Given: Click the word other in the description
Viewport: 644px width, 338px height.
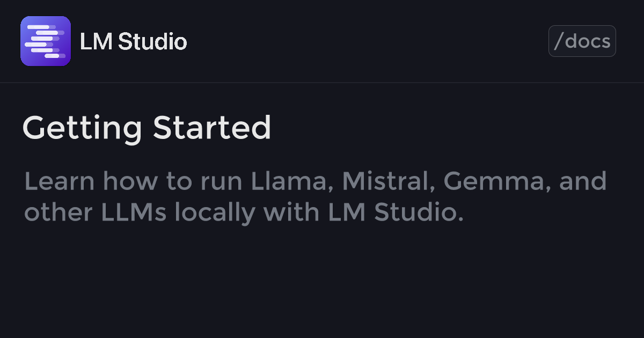Looking at the screenshot, I should tap(58, 212).
